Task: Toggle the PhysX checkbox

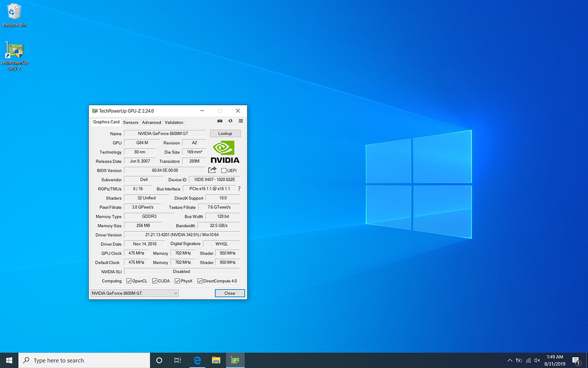Action: coord(177,281)
